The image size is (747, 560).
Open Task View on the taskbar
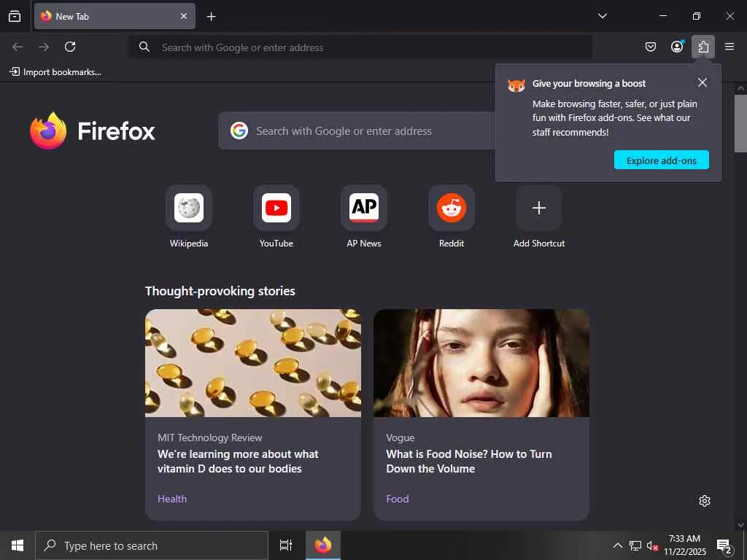pos(286,545)
